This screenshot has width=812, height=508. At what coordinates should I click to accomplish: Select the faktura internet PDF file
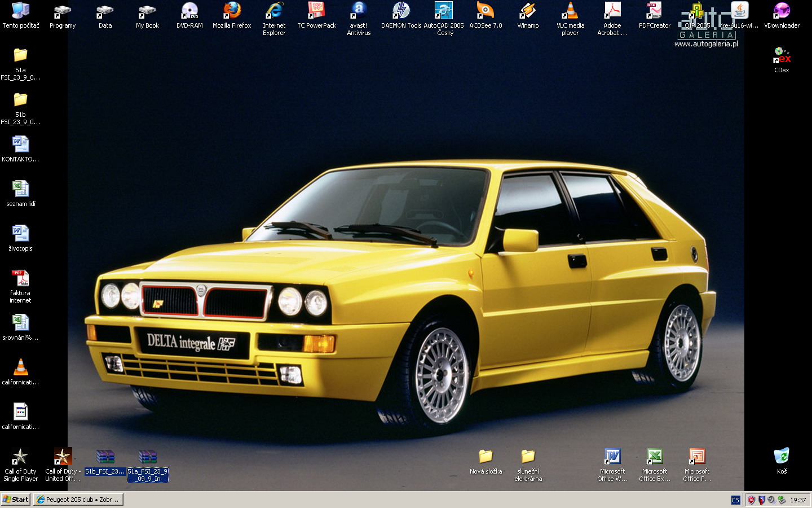(20, 279)
